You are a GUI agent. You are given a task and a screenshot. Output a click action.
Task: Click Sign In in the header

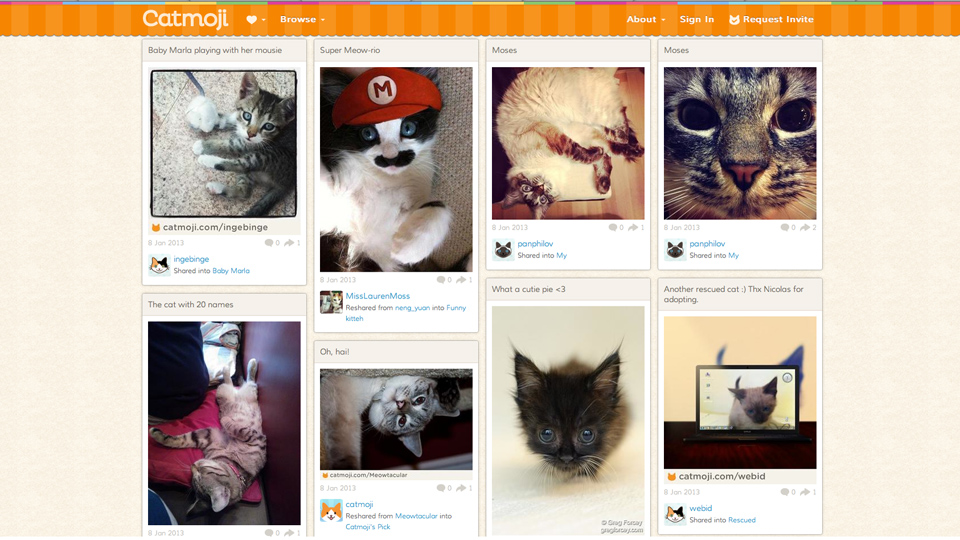point(697,19)
